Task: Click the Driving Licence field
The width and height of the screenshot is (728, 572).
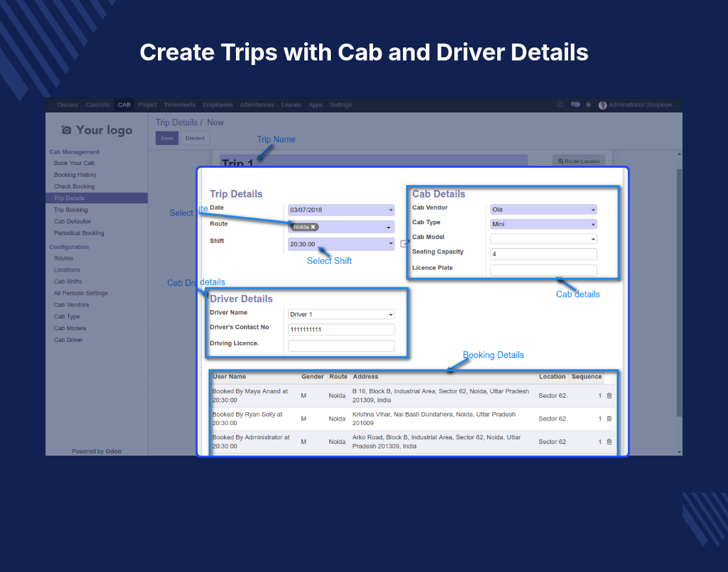Action: pos(341,345)
